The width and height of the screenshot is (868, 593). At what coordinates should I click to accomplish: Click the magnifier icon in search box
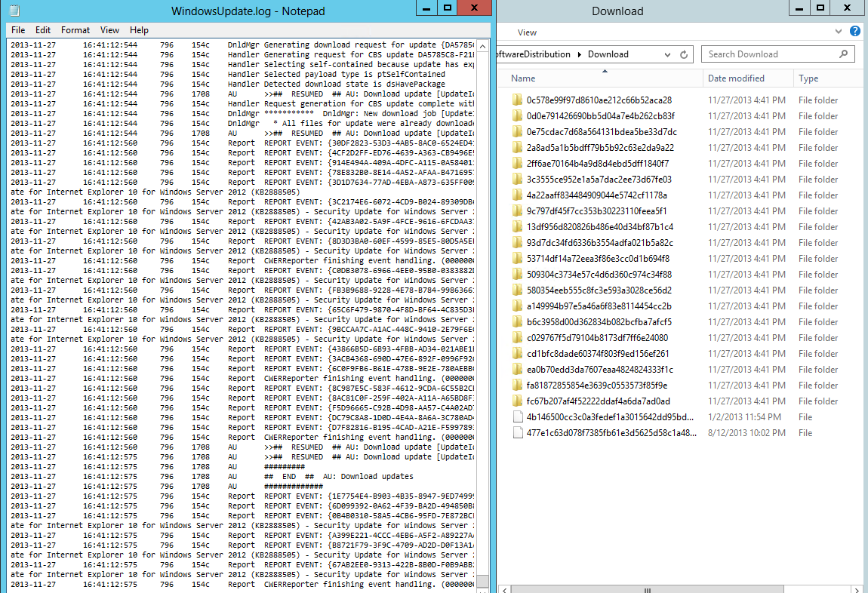pyautogui.click(x=844, y=54)
